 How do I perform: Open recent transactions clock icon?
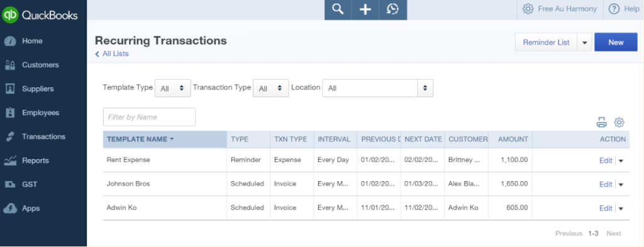coord(393,9)
